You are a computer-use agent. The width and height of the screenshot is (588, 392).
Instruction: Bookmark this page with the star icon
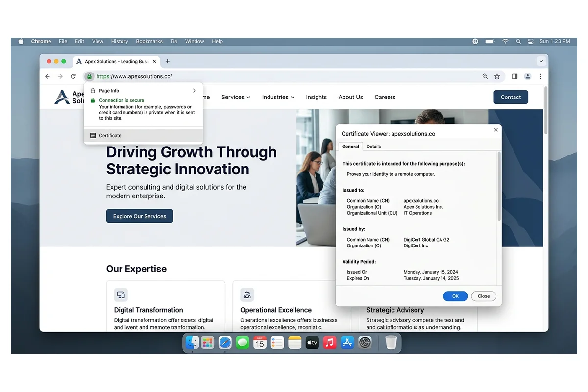click(497, 76)
